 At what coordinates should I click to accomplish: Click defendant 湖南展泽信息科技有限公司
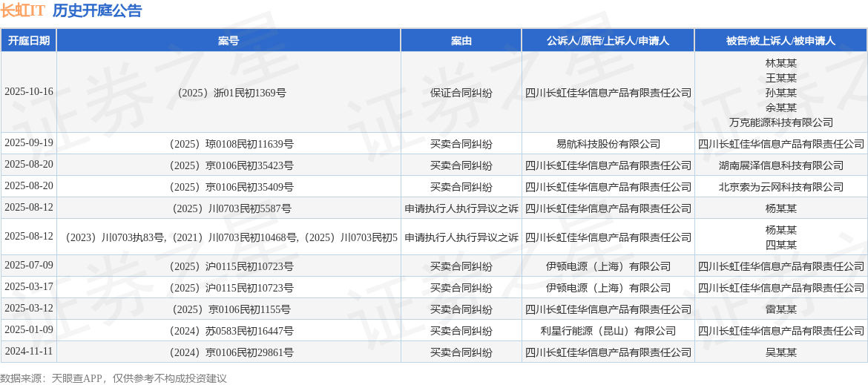pos(781,165)
